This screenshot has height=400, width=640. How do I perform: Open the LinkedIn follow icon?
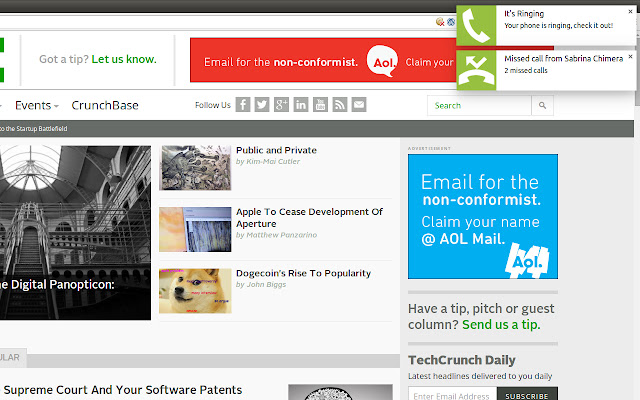point(301,105)
